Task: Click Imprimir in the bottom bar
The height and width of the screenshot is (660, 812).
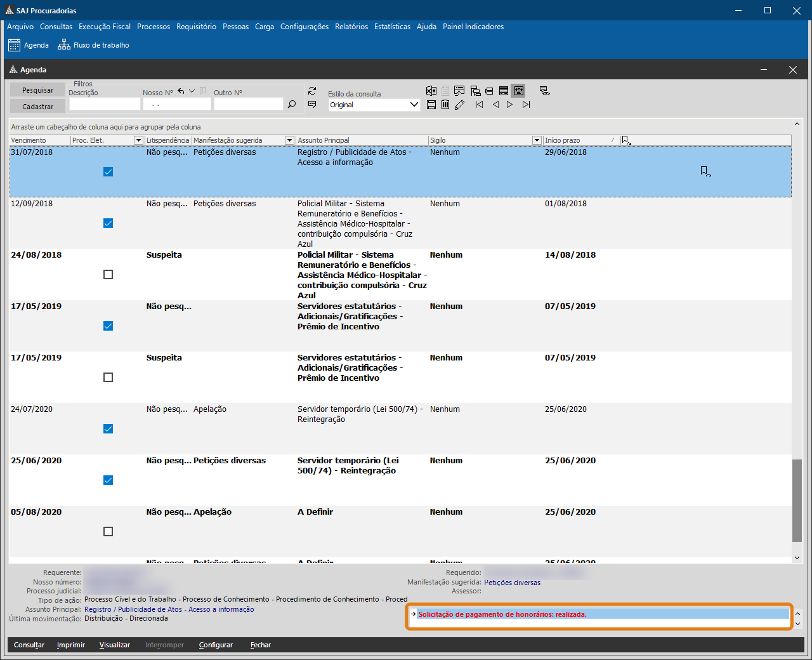Action: 71,645
